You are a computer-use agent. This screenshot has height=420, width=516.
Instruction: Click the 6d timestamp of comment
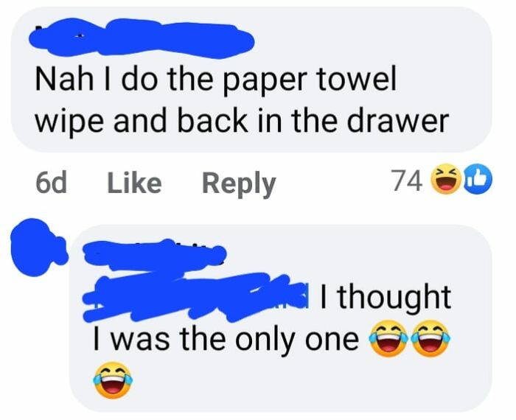51,183
